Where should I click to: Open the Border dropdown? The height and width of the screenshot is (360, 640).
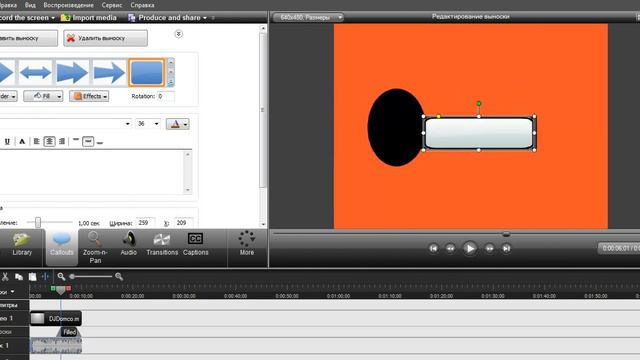click(8, 96)
